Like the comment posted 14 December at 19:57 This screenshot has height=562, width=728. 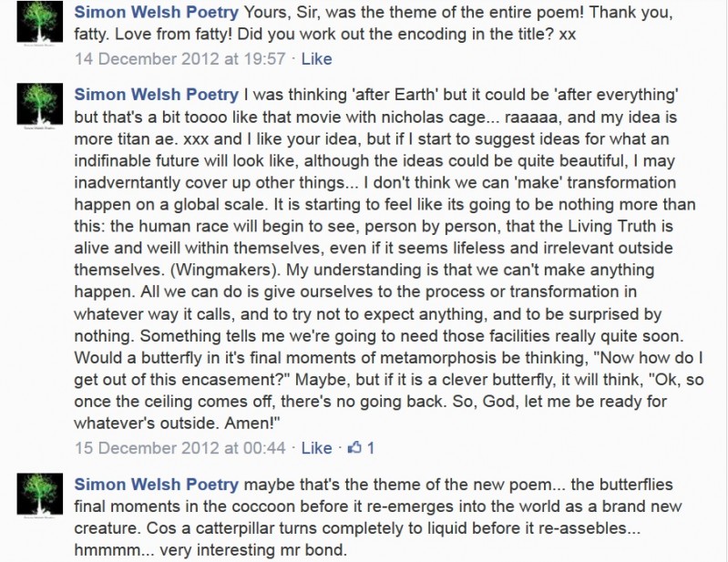[x=317, y=59]
